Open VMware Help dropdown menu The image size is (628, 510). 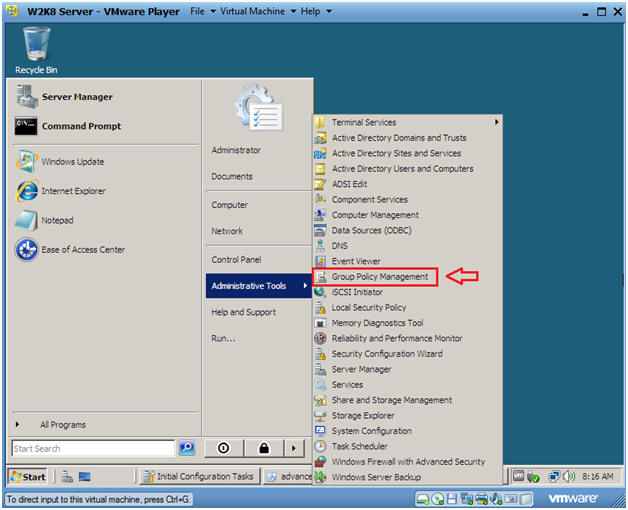tap(316, 11)
